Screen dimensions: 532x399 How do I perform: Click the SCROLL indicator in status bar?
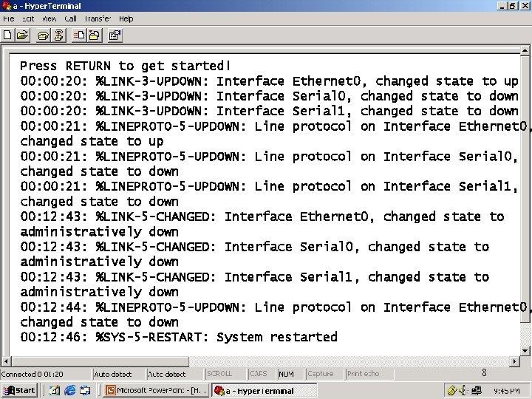[219, 374]
